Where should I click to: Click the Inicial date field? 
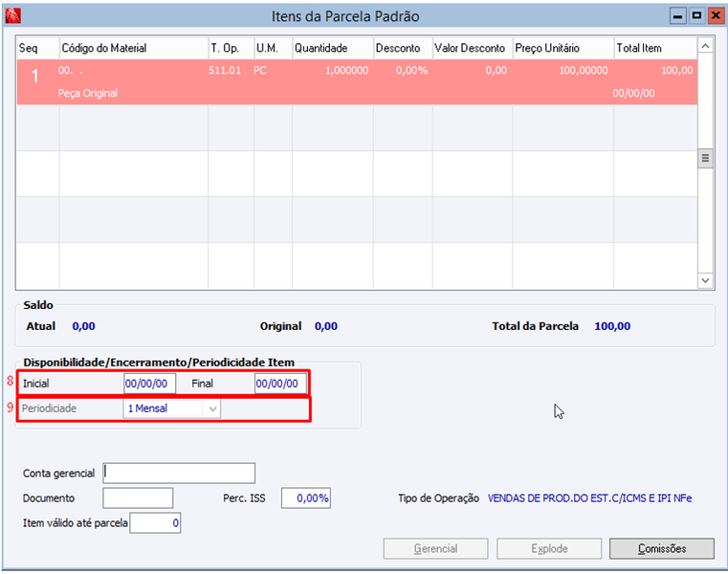(x=149, y=384)
